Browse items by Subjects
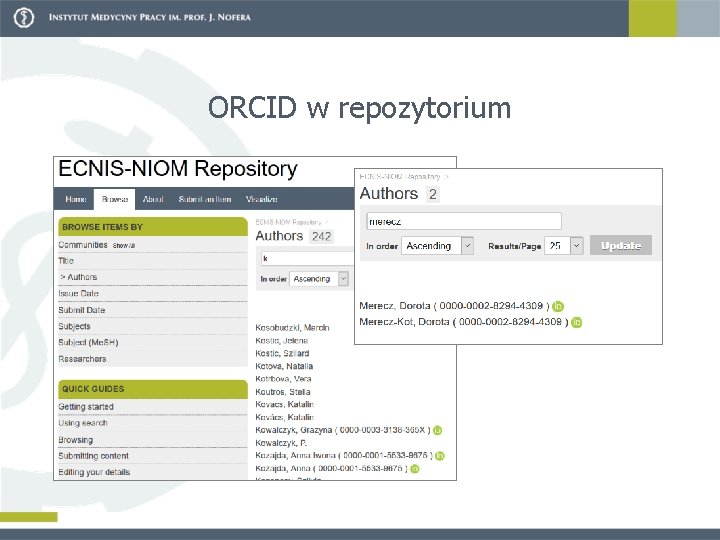 pos(74,326)
